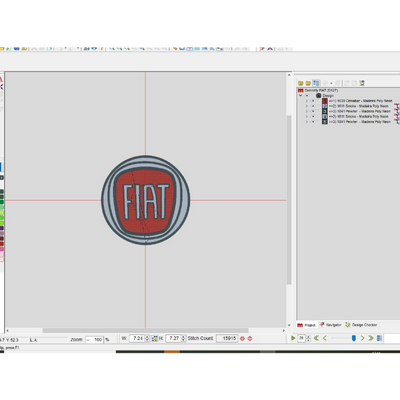Image resolution: width=400 pixels, height=400 pixels.
Task: Toggle visibility of thread row numbered 2 Smoke
Action: (313, 106)
